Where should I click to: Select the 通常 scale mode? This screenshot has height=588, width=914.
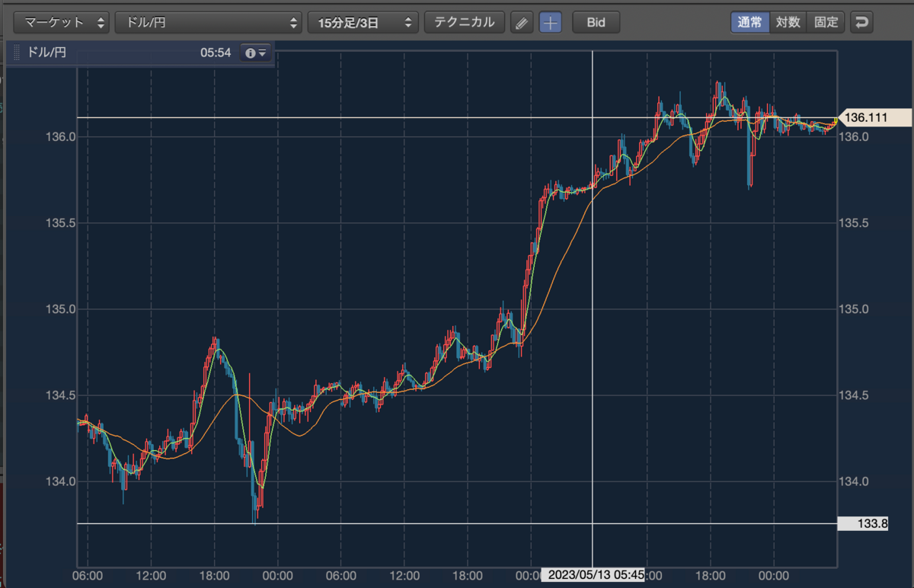click(x=749, y=22)
